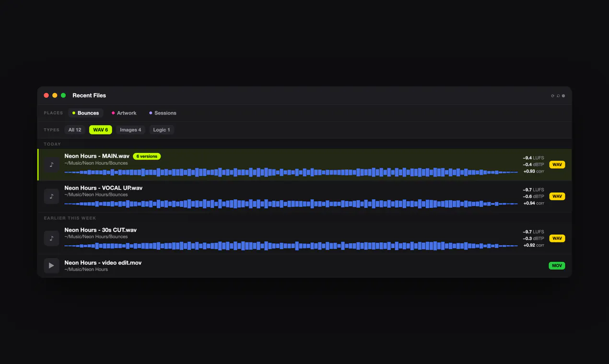
Task: Click the +0.92 corr value
Action: [x=534, y=245]
